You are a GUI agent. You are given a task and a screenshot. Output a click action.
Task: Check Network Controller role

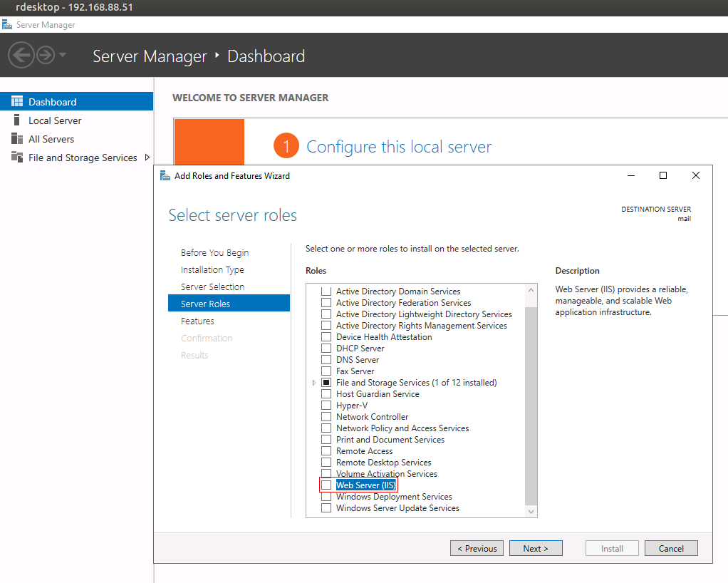click(326, 416)
